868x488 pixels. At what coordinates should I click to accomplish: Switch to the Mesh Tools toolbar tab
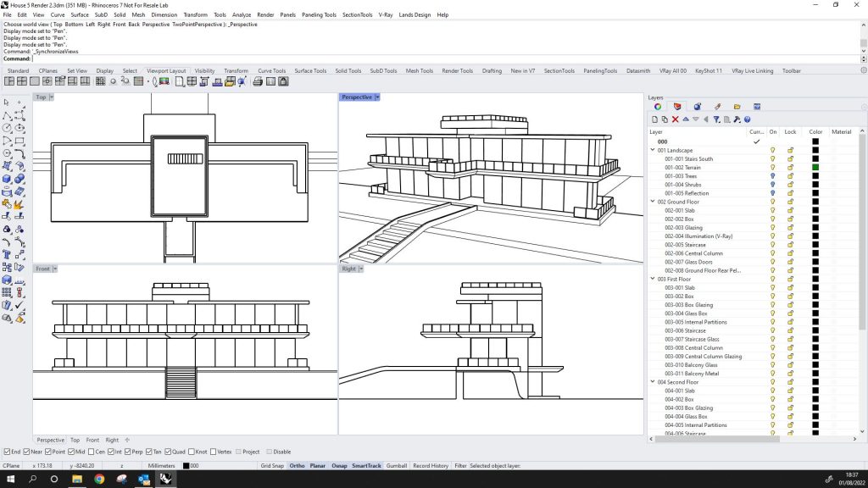pos(419,71)
